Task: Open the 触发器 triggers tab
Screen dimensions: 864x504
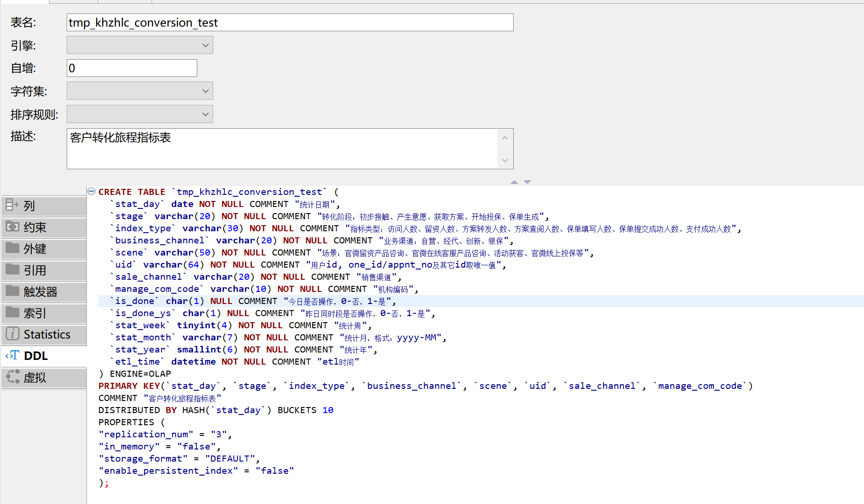Action: pyautogui.click(x=44, y=291)
